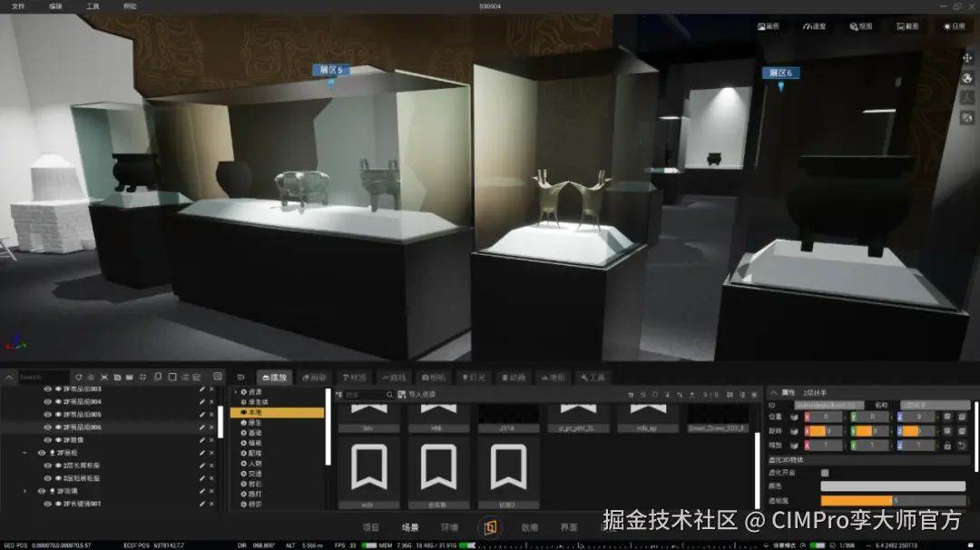980x550 pixels.
Task: Click the 展区5 marker label in viewport
Action: coord(331,70)
